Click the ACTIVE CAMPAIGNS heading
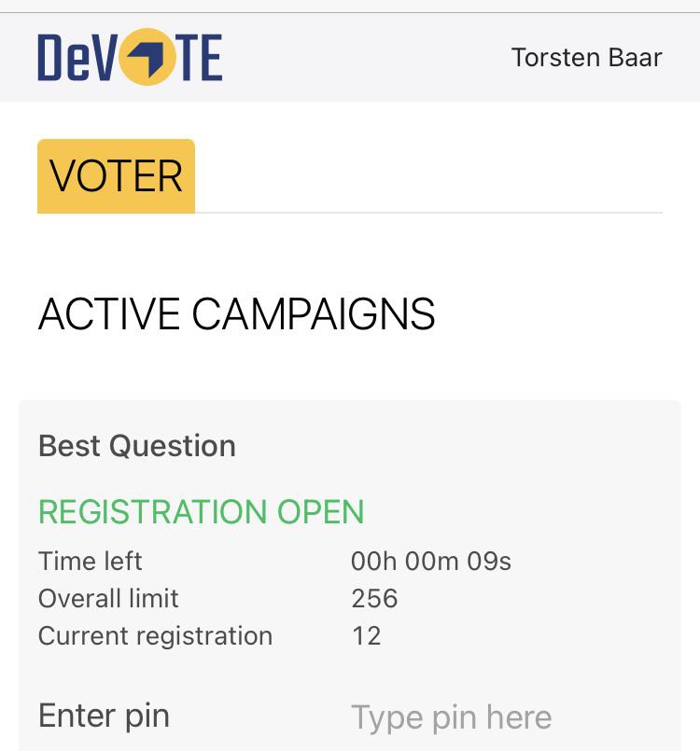Viewport: 700px width, 751px height. click(236, 314)
